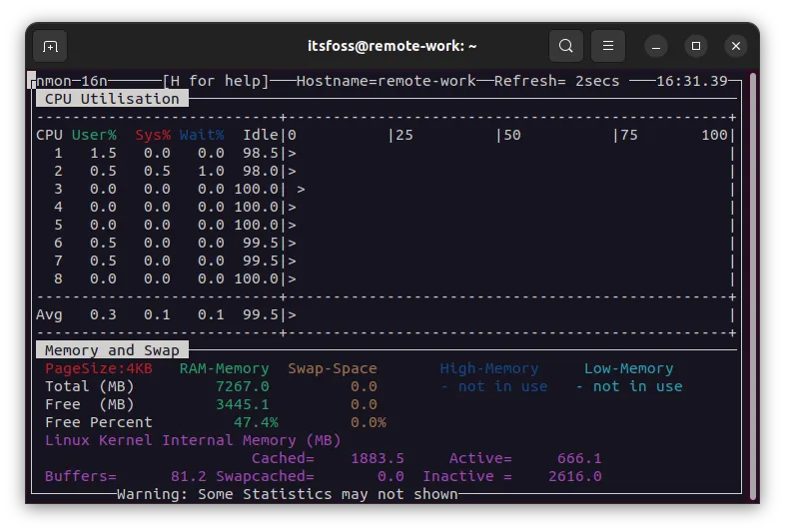This screenshot has width=785, height=532.
Task: Open a new terminal tab
Action: (50, 46)
